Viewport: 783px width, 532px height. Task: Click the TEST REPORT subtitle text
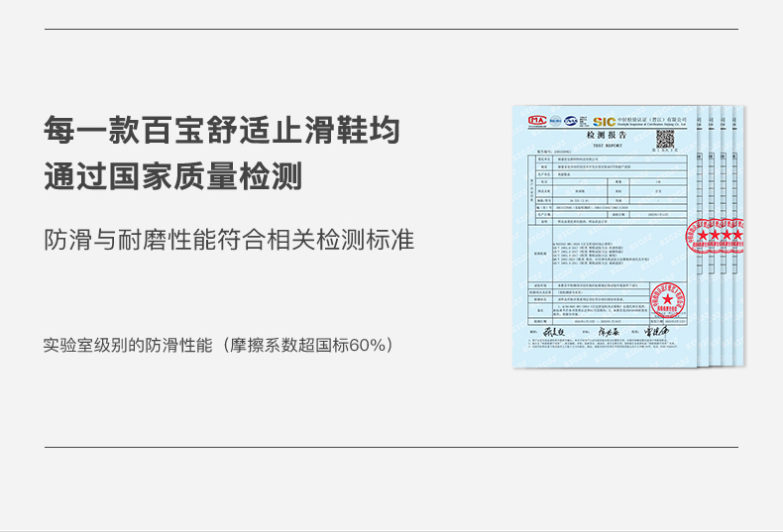point(606,144)
